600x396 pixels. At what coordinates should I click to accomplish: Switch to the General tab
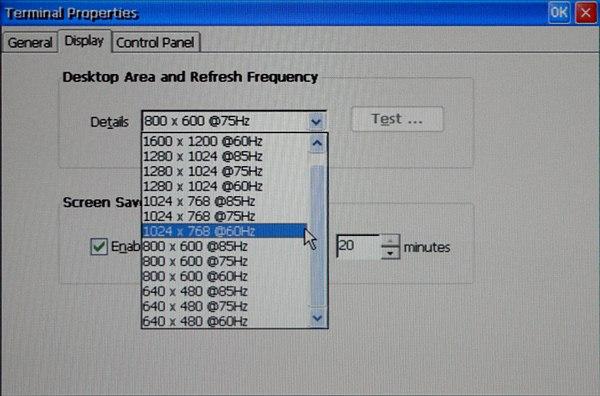click(30, 42)
